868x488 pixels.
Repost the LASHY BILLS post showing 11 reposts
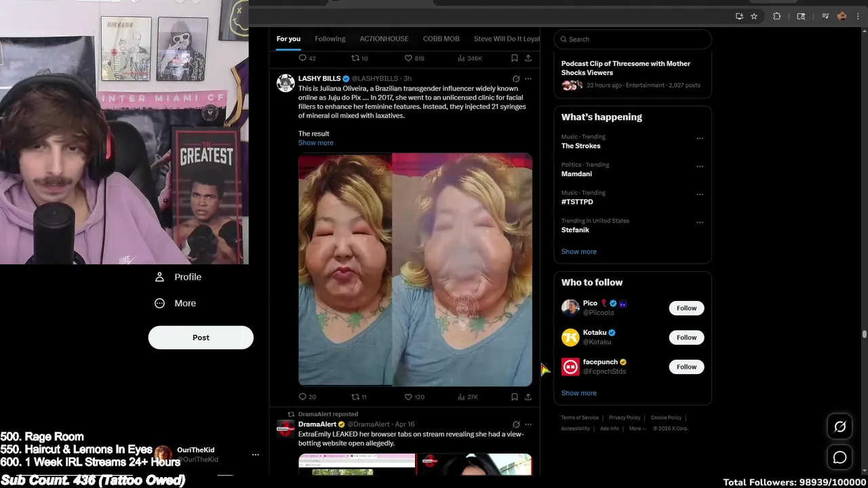[355, 396]
